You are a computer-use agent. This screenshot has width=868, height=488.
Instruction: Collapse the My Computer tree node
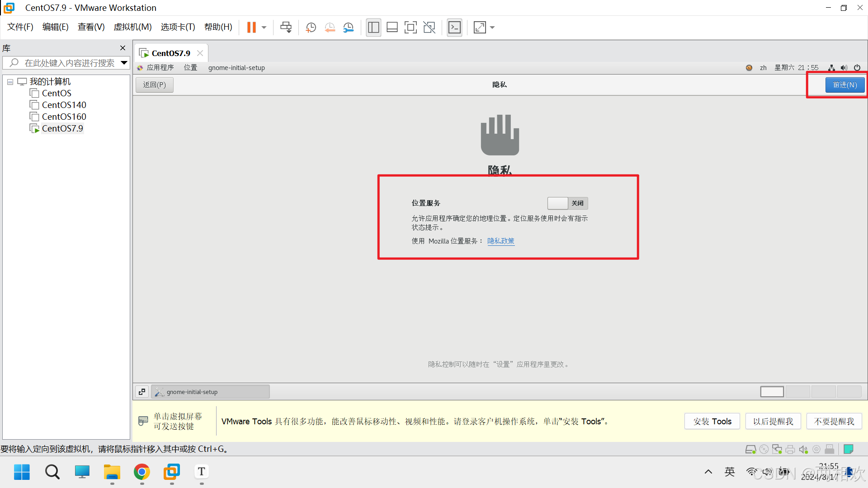pyautogui.click(x=10, y=82)
